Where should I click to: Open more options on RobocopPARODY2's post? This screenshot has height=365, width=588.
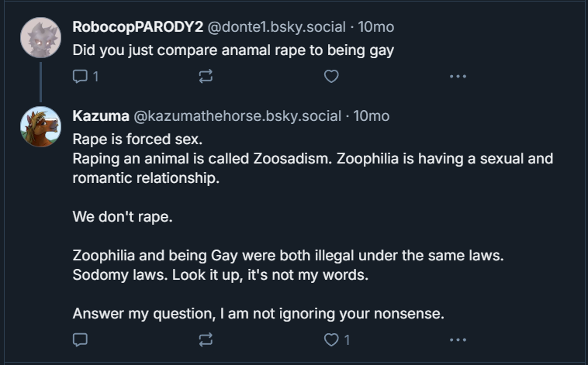(x=458, y=76)
